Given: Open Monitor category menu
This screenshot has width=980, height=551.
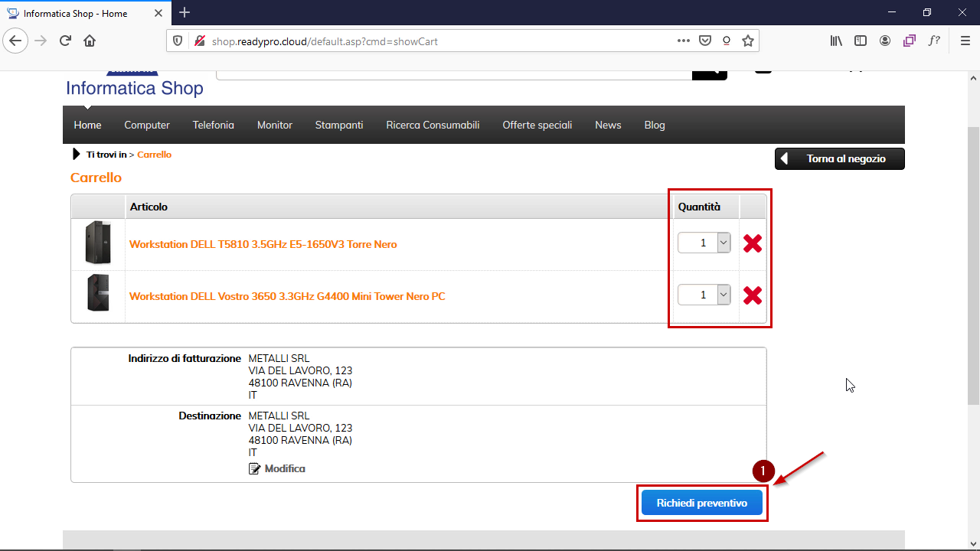Looking at the screenshot, I should point(275,125).
